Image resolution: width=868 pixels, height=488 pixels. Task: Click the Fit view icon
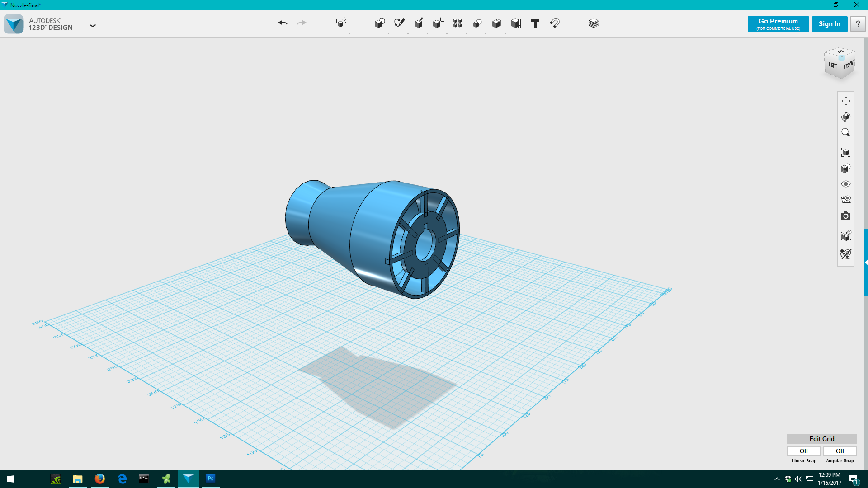tap(845, 152)
